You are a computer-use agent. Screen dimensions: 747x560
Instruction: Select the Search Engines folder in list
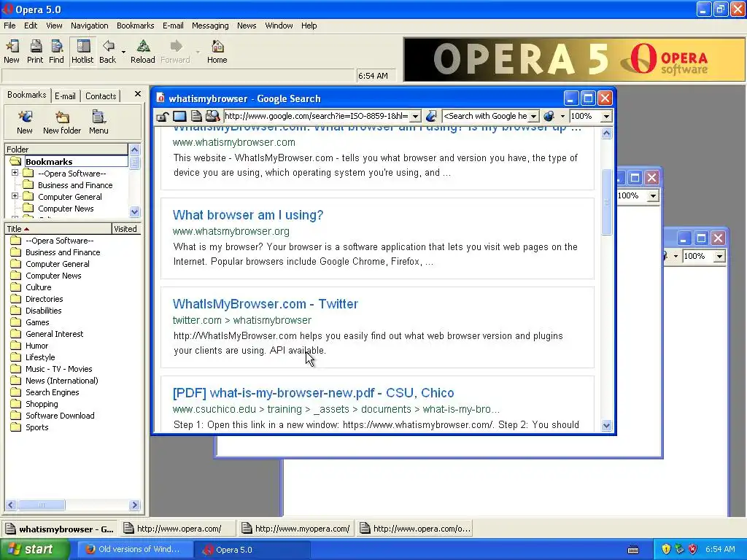52,392
